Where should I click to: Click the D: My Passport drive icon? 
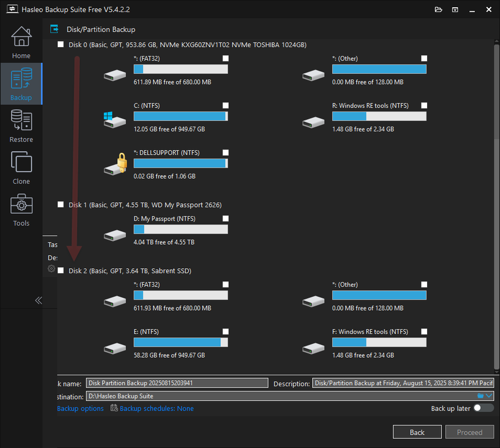115,235
